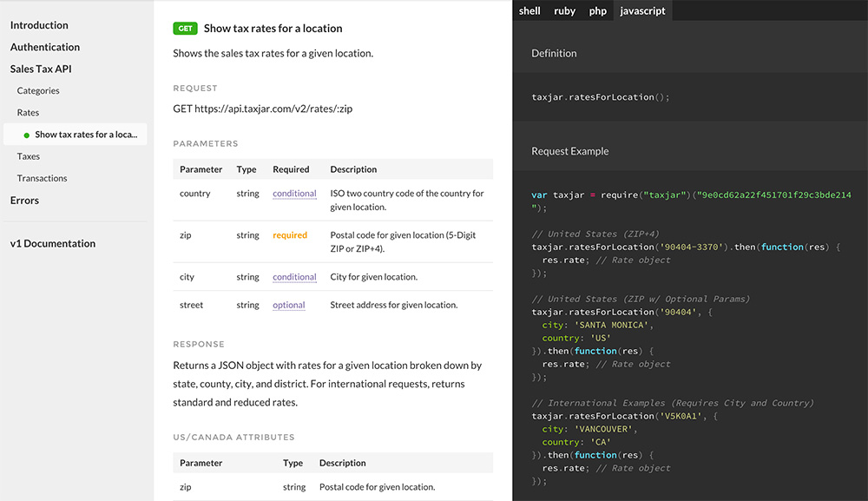Click the RESPONSE section label
The width and height of the screenshot is (868, 501).
(199, 344)
